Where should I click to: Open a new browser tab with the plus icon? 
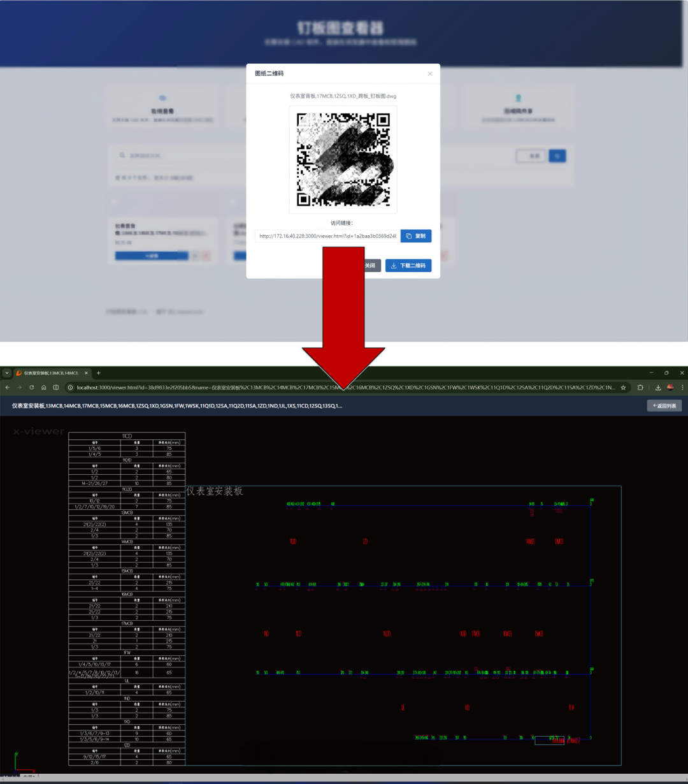tap(99, 373)
